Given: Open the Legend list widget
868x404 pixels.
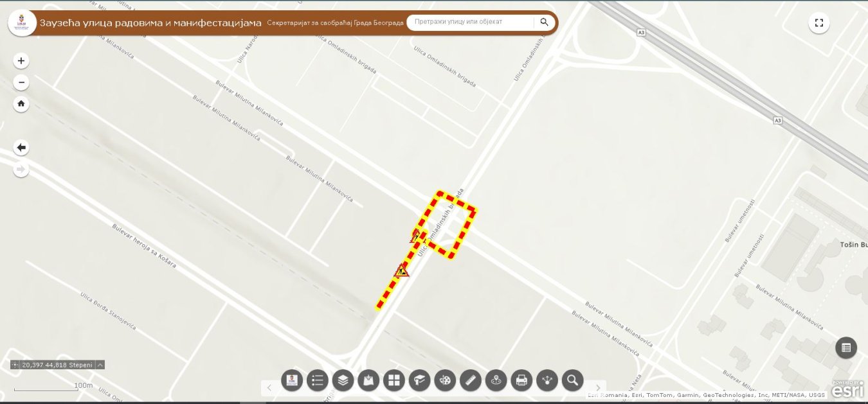Looking at the screenshot, I should (318, 380).
